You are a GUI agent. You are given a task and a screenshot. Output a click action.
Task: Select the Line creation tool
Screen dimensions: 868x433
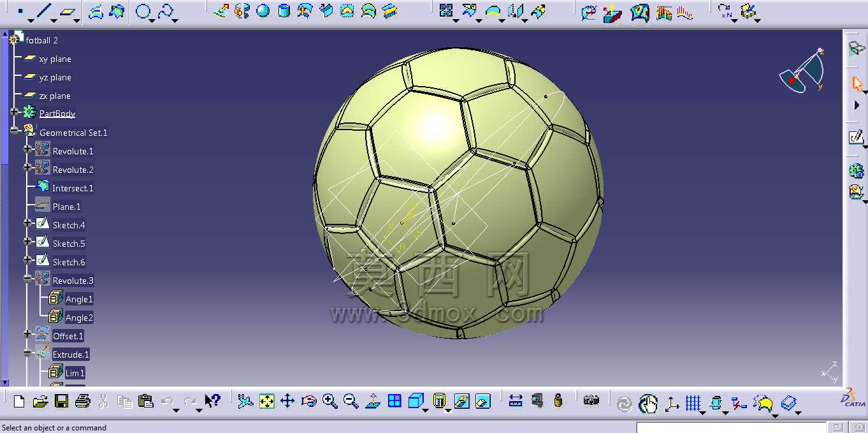click(x=43, y=11)
